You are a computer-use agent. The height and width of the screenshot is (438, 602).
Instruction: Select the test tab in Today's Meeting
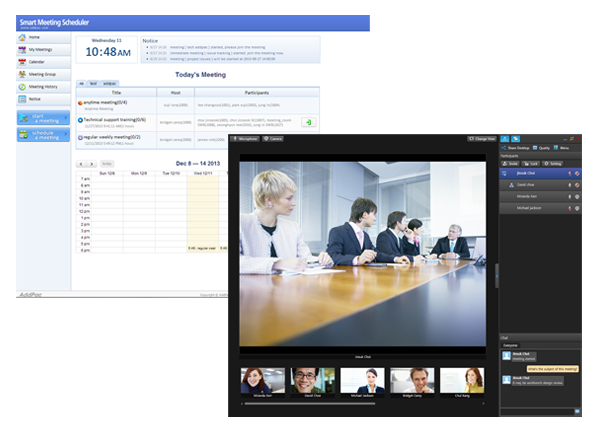point(93,83)
